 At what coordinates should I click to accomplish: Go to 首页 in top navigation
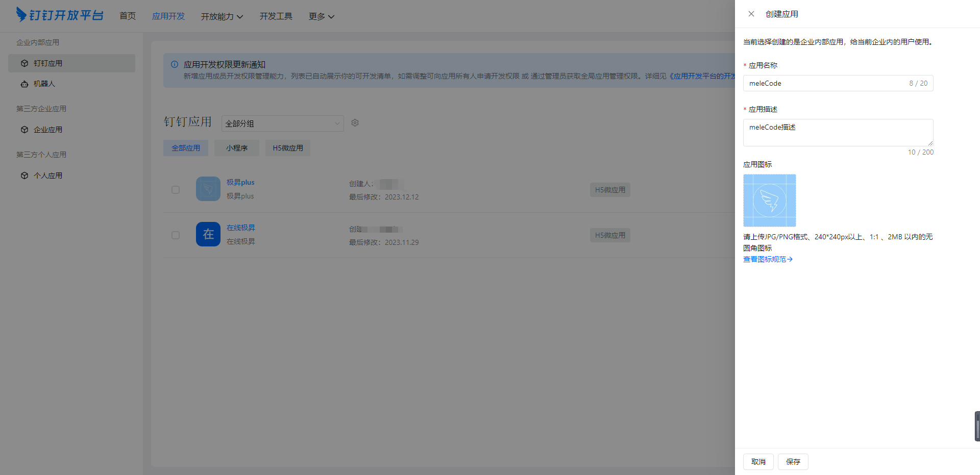point(128,16)
